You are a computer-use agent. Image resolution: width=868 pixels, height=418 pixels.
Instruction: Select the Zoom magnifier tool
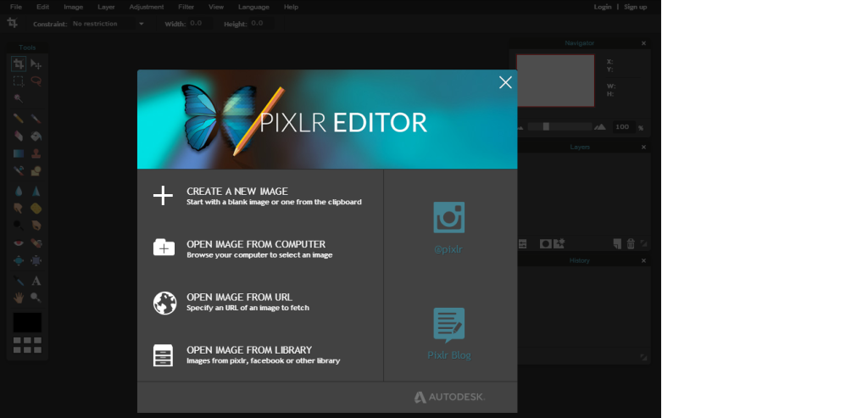click(36, 298)
